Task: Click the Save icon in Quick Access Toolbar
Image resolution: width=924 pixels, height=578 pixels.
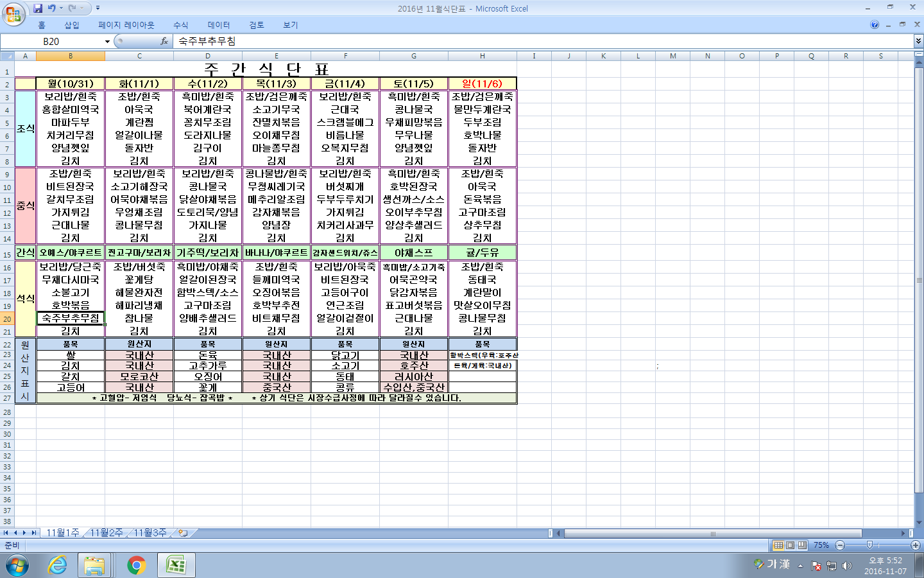Action: 38,8
